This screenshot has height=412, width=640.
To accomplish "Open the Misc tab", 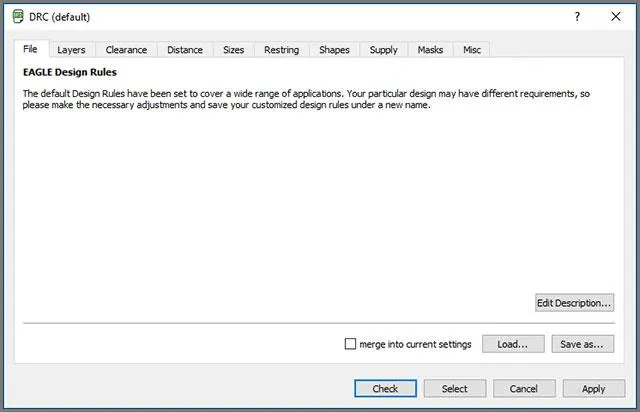I will point(472,50).
